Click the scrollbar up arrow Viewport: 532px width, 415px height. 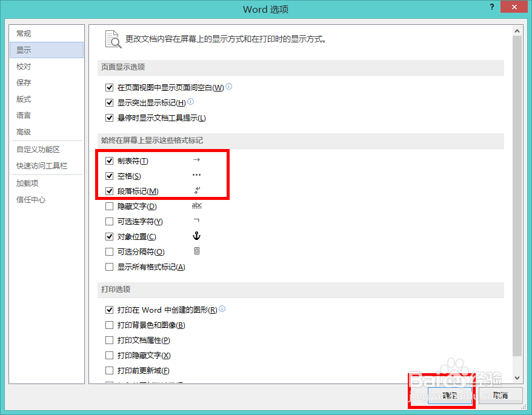coord(517,31)
